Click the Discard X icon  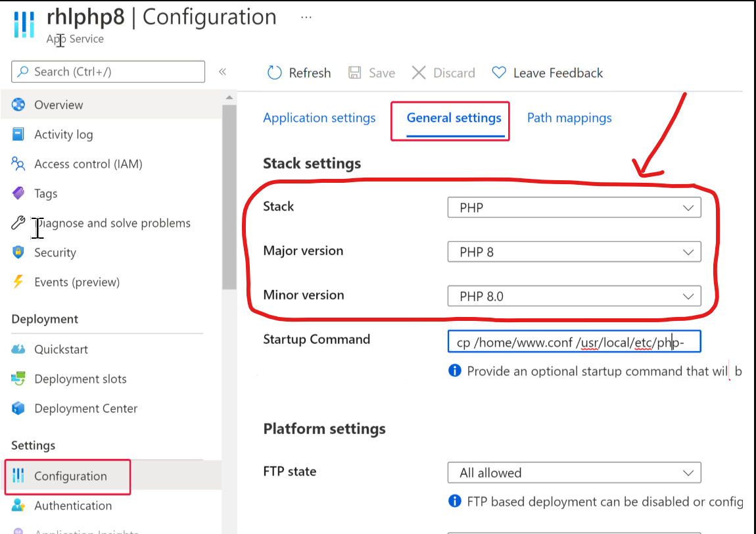pyautogui.click(x=419, y=73)
